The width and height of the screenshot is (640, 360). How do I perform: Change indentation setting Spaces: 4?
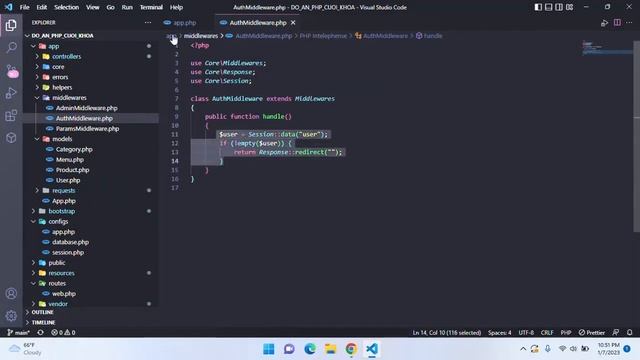(500, 333)
